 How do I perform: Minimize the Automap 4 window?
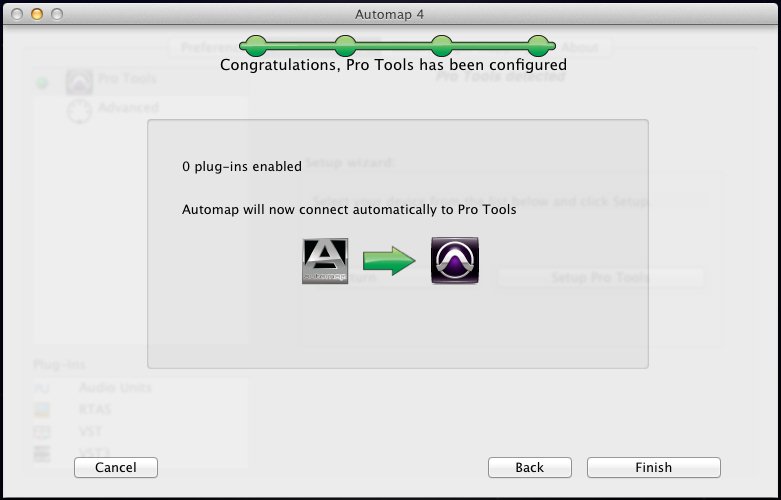[37, 14]
